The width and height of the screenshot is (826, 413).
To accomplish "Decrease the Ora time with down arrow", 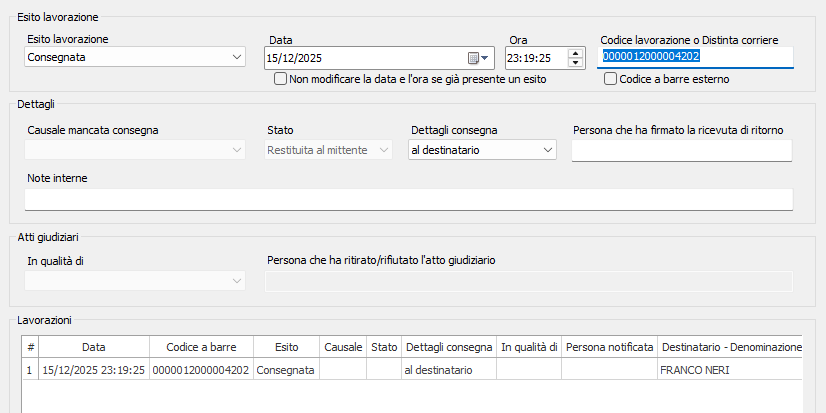I will point(574,63).
